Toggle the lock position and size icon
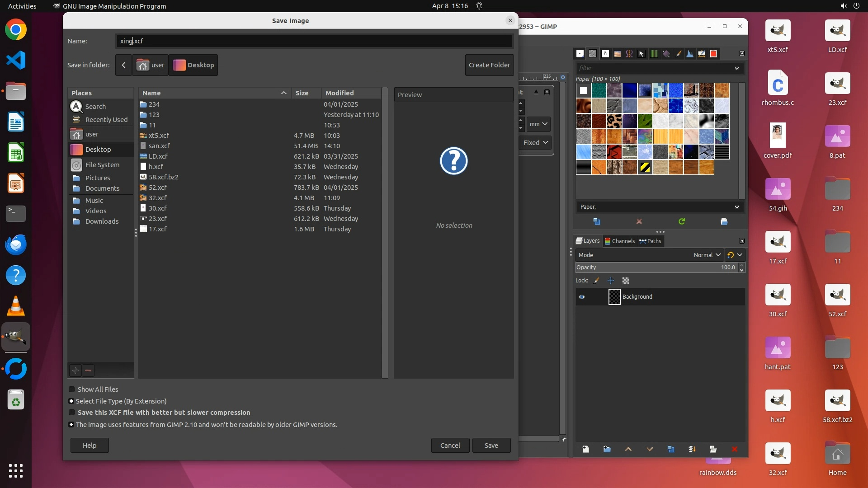The width and height of the screenshot is (868, 488). coord(611,281)
